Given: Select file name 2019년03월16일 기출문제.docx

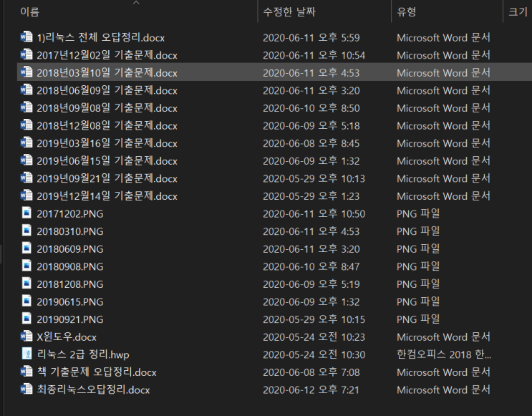Looking at the screenshot, I should (x=107, y=143).
